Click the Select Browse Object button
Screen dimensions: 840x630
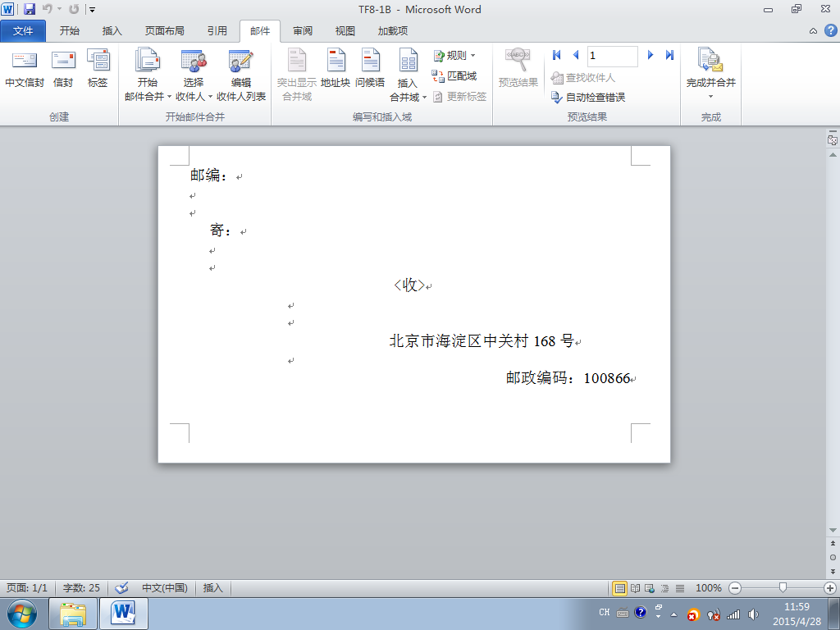coord(833,557)
